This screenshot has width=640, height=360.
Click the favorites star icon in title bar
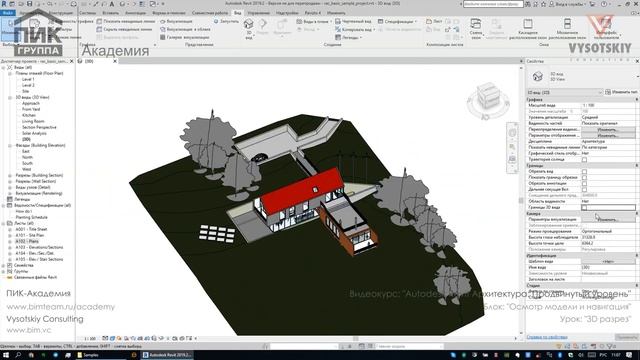(543, 4)
